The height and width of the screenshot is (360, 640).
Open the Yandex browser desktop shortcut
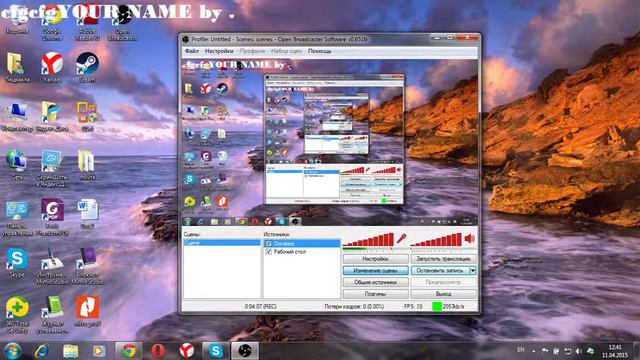tap(52, 68)
